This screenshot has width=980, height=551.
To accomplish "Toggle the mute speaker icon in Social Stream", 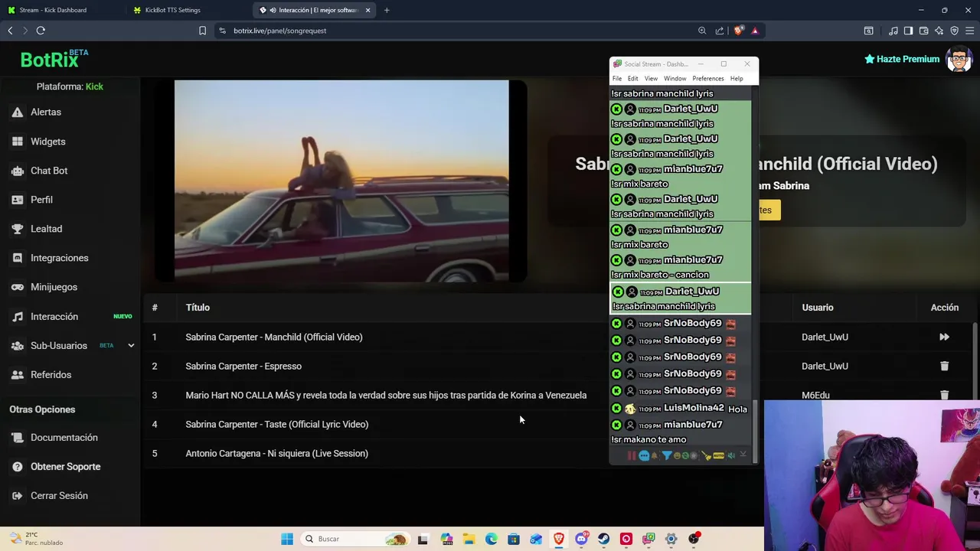I will (x=731, y=455).
